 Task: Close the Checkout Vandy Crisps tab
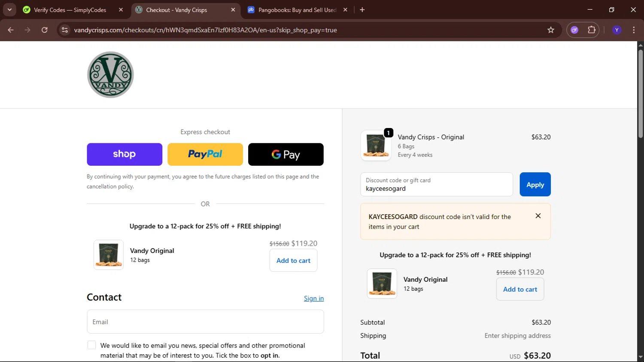(233, 10)
